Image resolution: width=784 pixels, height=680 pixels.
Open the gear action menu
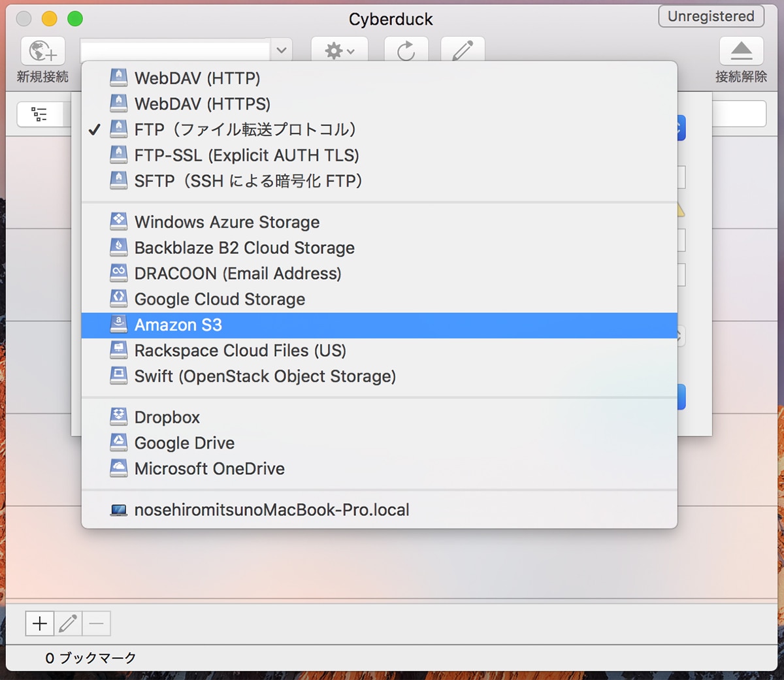(339, 50)
